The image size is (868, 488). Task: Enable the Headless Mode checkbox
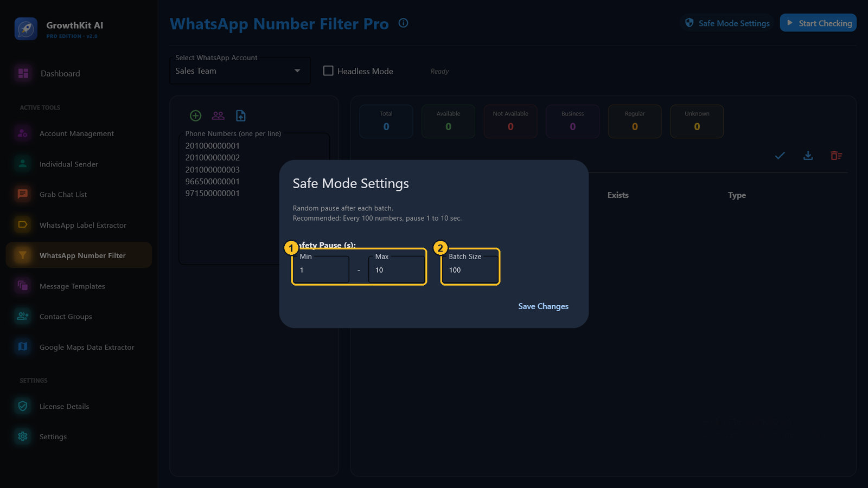tap(328, 70)
